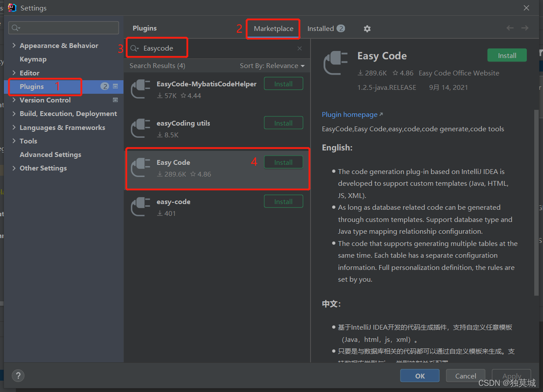Expand the Tools node
The width and height of the screenshot is (543, 392).
tap(14, 141)
